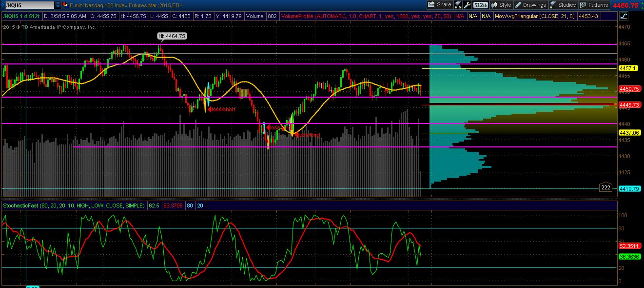Click the 'D: 3/5/15 9:05 AM' date readout
Image resolution: width=644 pixels, height=288 pixels.
coord(65,16)
